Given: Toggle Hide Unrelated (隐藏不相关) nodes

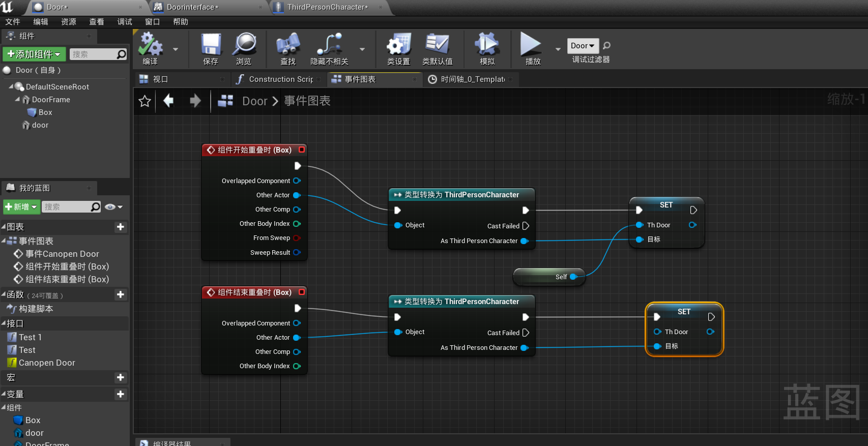Looking at the screenshot, I should point(329,45).
